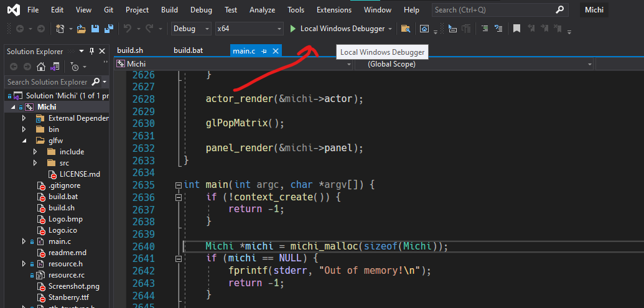644x308 pixels.
Task: Click the Redo arrow icon
Action: click(x=149, y=29)
